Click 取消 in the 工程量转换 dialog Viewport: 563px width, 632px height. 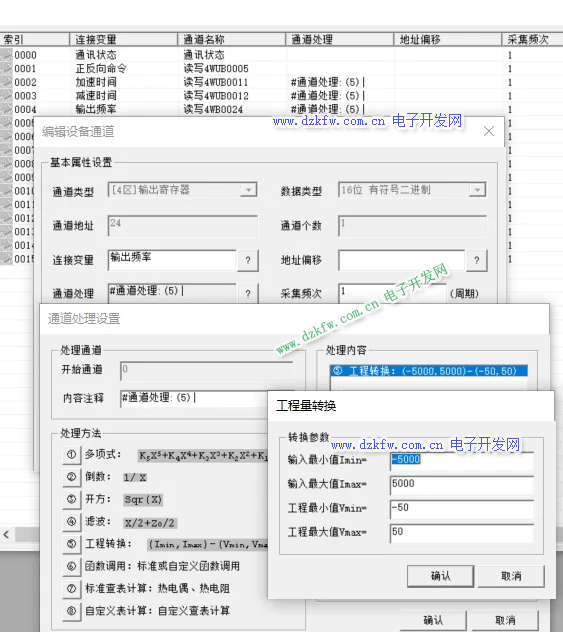click(x=511, y=576)
